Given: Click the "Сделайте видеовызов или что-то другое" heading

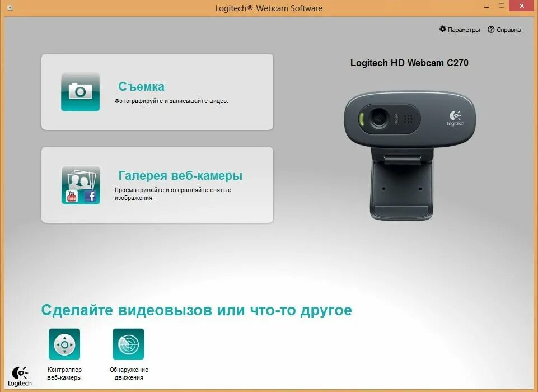Looking at the screenshot, I should click(197, 310).
